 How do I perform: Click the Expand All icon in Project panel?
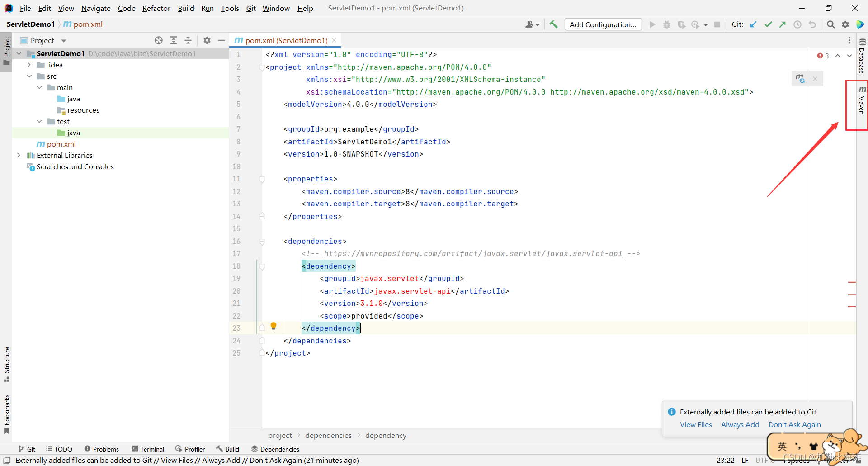174,40
